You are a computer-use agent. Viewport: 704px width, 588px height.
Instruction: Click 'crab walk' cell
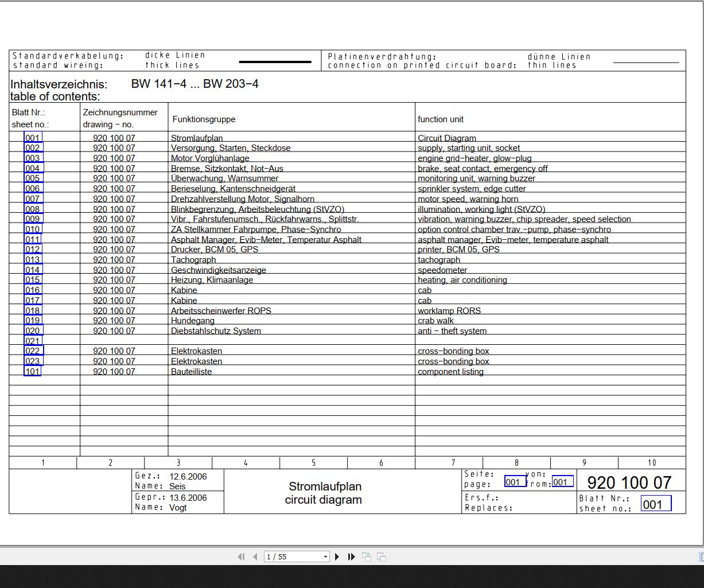(x=435, y=321)
